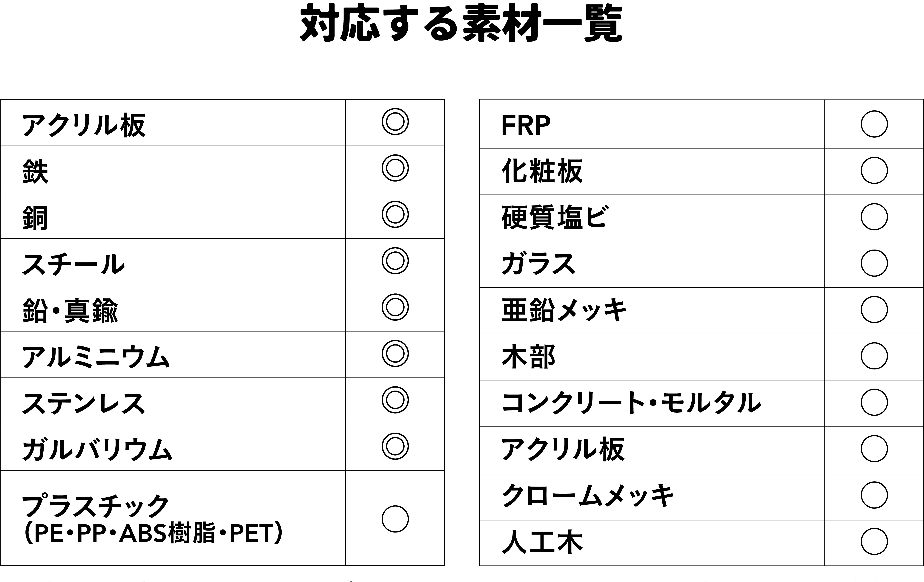Select the circle for 亜鉛メッキ
Image resolution: width=924 pixels, height=582 pixels.
(x=874, y=309)
